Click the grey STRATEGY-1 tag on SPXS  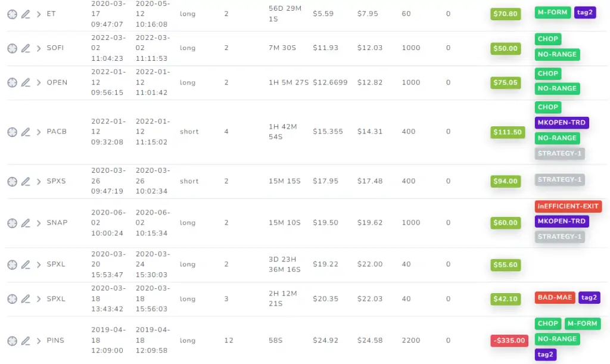tap(559, 180)
